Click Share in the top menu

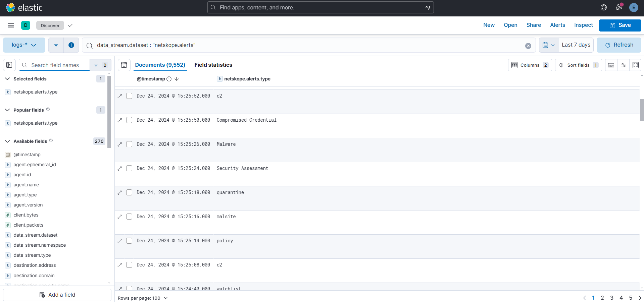pos(534,25)
